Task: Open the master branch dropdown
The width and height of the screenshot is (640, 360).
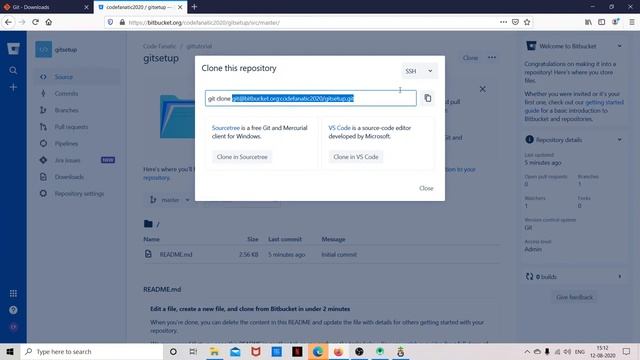Action: [x=169, y=200]
